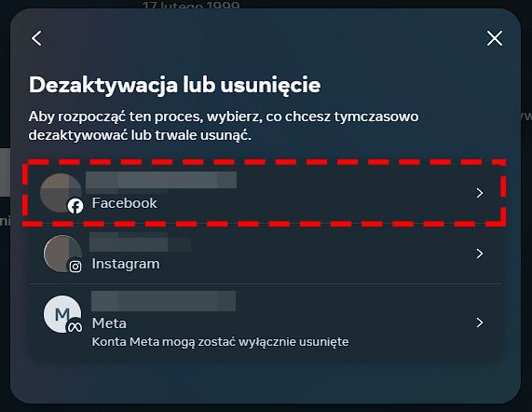Close the Dezaktywacja lub usunięcie dialog
Screen dimensions: 532x412
(495, 38)
